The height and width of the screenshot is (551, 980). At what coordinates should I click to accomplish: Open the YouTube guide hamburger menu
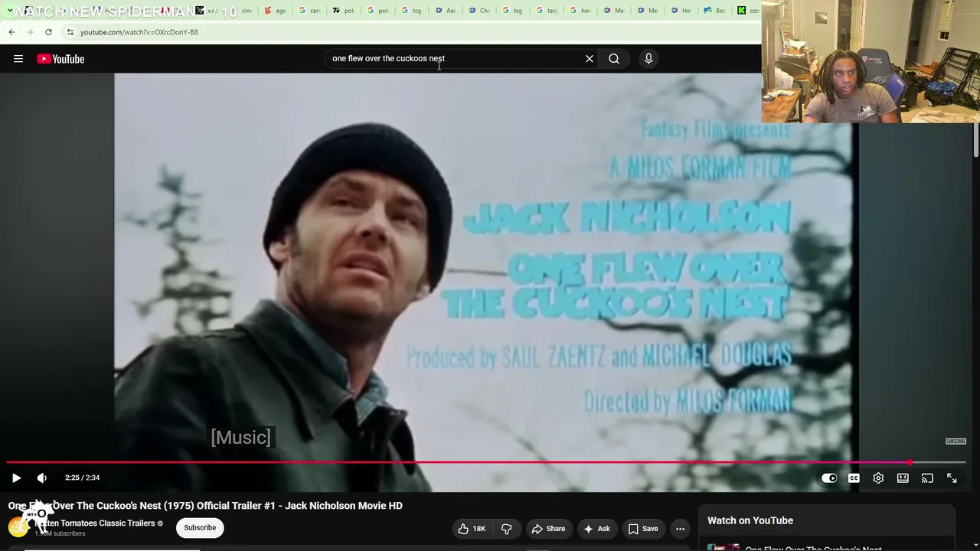pyautogui.click(x=18, y=59)
